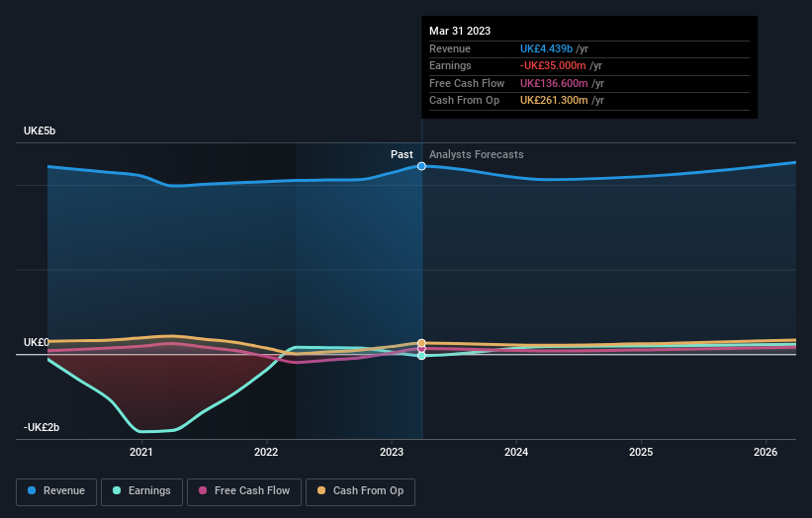Click the Earnings row label in tooltip
The image size is (812, 518).
[x=450, y=65]
